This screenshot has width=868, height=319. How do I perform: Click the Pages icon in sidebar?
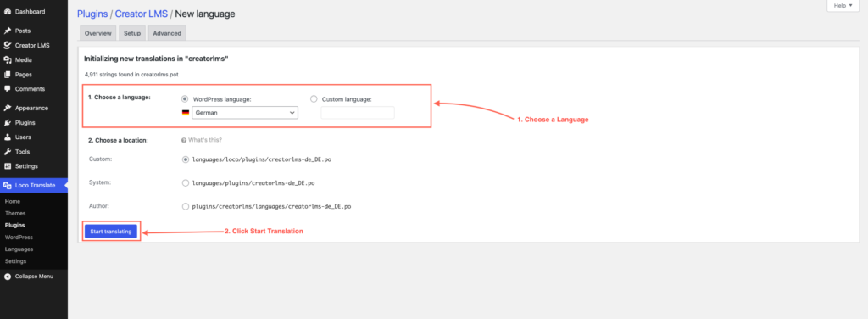click(x=8, y=74)
